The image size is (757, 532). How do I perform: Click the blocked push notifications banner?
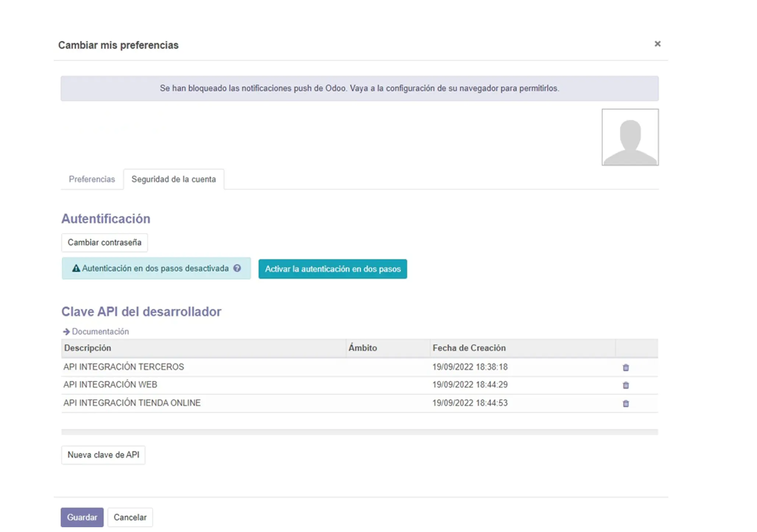pyautogui.click(x=359, y=88)
